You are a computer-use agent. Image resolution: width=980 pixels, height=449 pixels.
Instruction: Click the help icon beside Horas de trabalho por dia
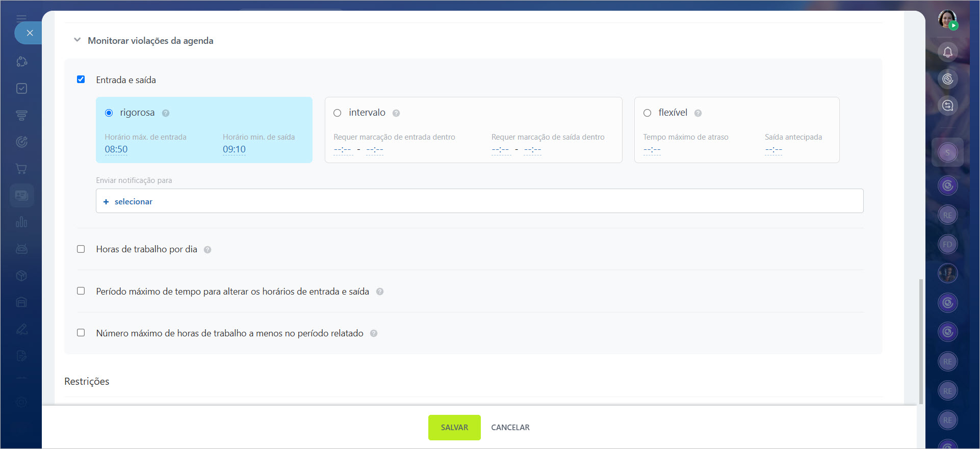208,250
